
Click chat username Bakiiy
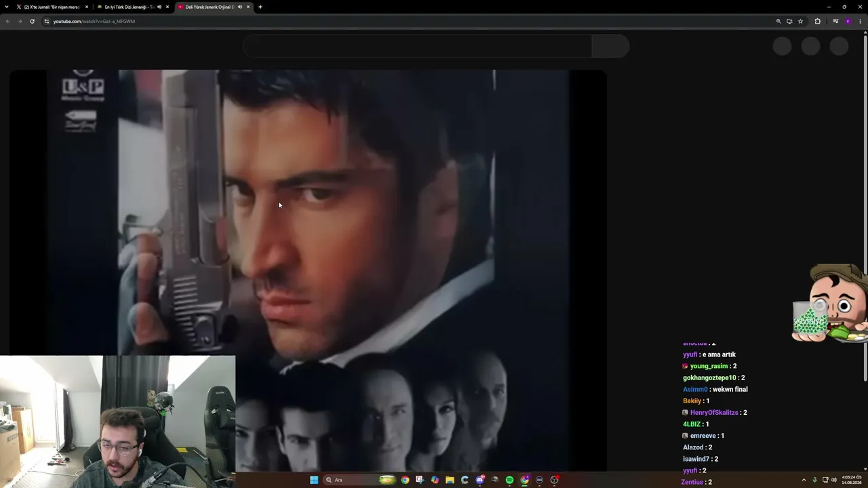[692, 401]
